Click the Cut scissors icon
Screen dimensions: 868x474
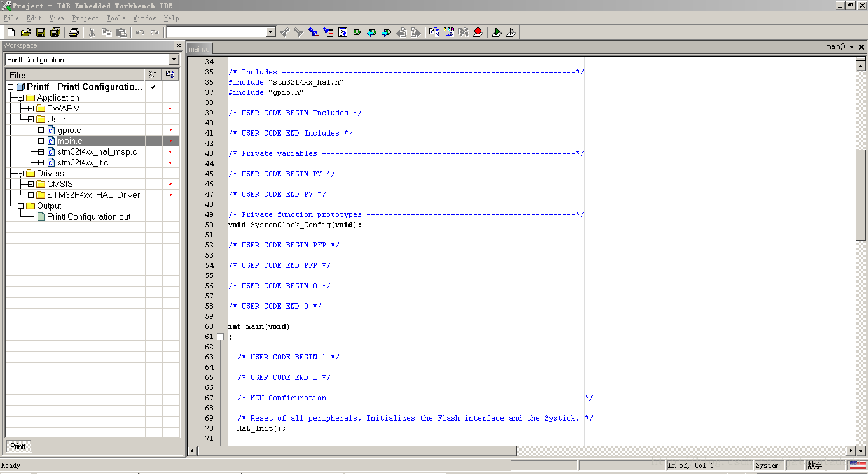coord(92,32)
